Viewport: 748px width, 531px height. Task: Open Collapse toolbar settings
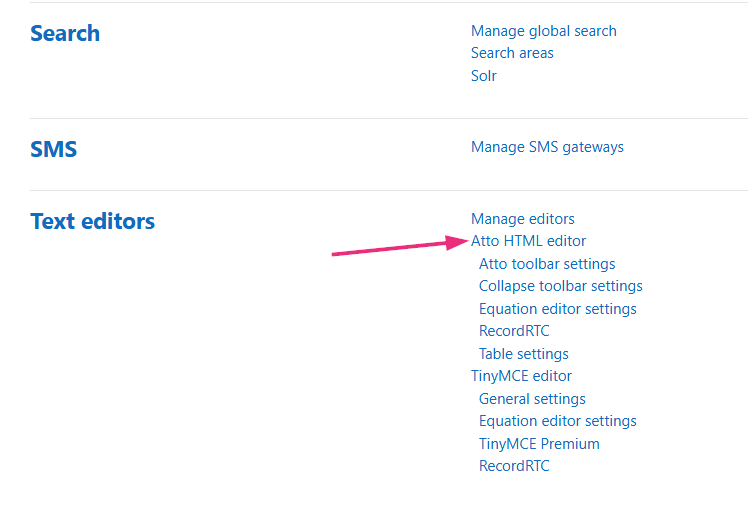[560, 286]
